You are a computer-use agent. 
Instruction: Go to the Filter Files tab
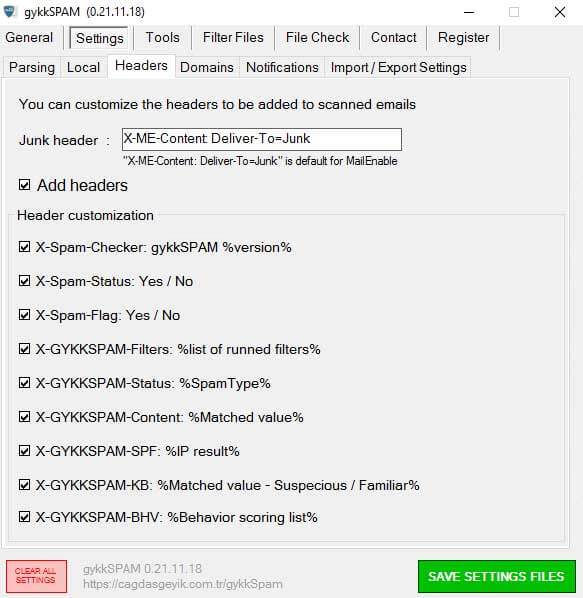point(233,37)
